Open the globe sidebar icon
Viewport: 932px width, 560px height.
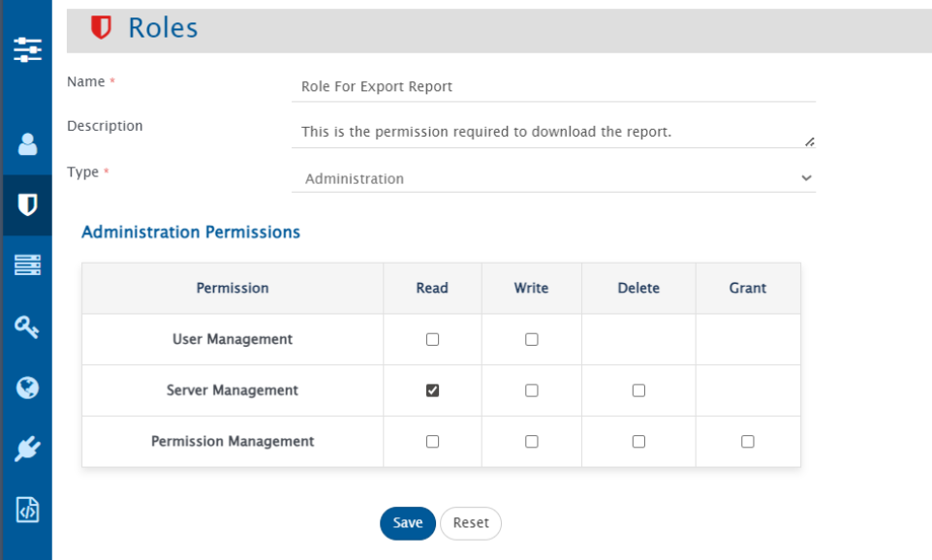(27, 388)
